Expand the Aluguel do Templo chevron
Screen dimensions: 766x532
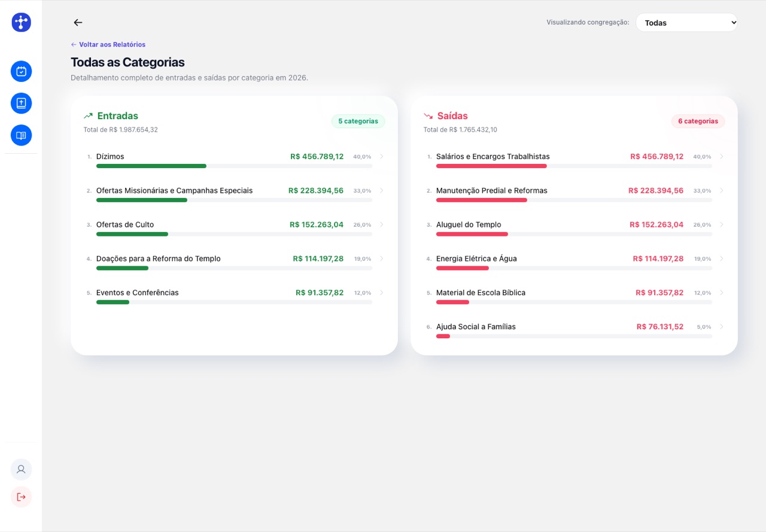pyautogui.click(x=722, y=225)
